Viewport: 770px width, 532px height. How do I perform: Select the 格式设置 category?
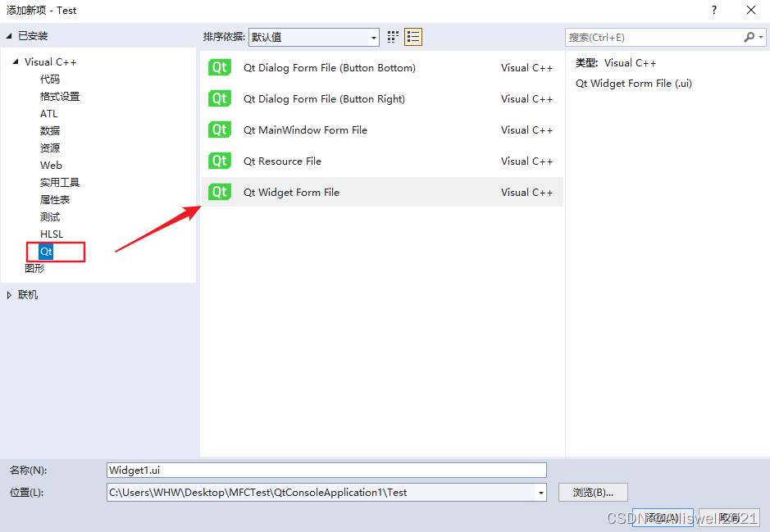tap(60, 96)
